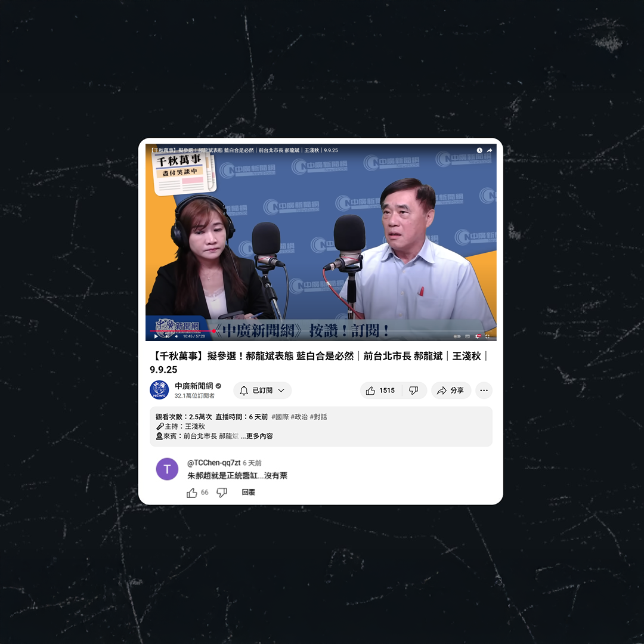Click the 10:45 / 57:28 time display
Screen dimensions: 644x644
tap(194, 336)
